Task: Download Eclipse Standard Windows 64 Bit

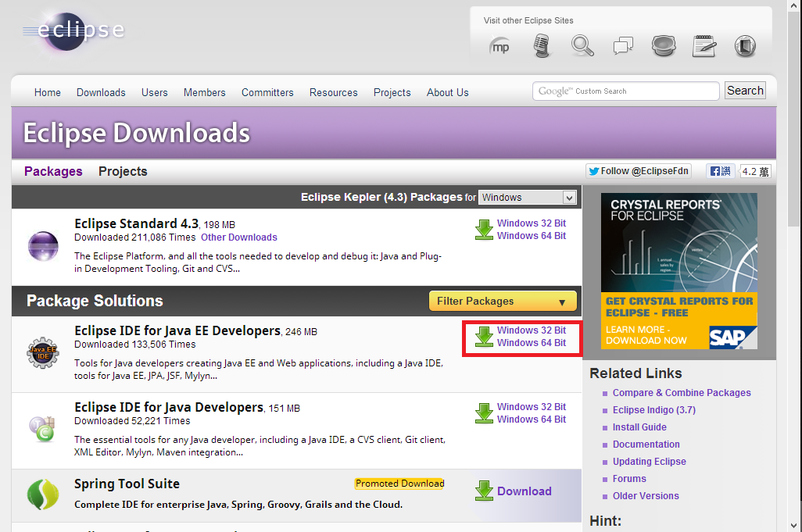Action: 532,236
